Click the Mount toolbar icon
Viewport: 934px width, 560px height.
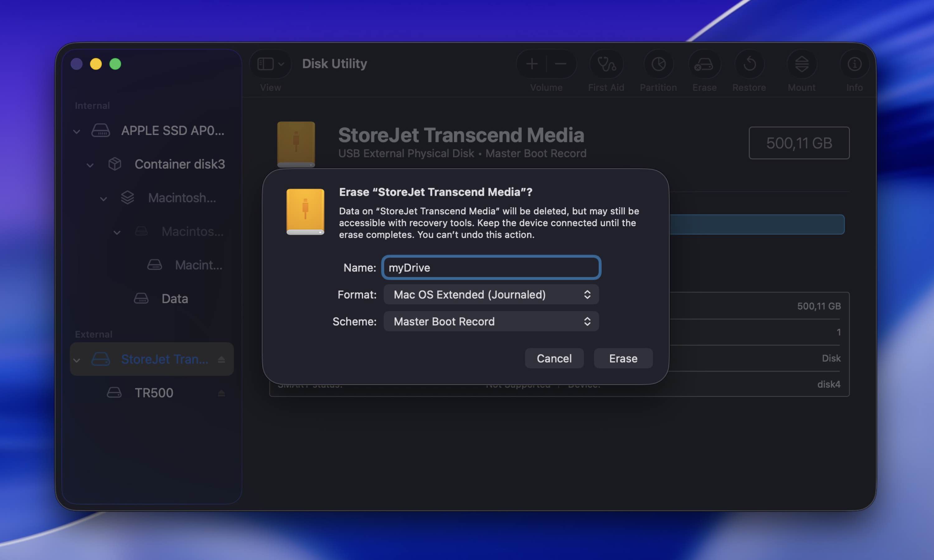coord(801,64)
